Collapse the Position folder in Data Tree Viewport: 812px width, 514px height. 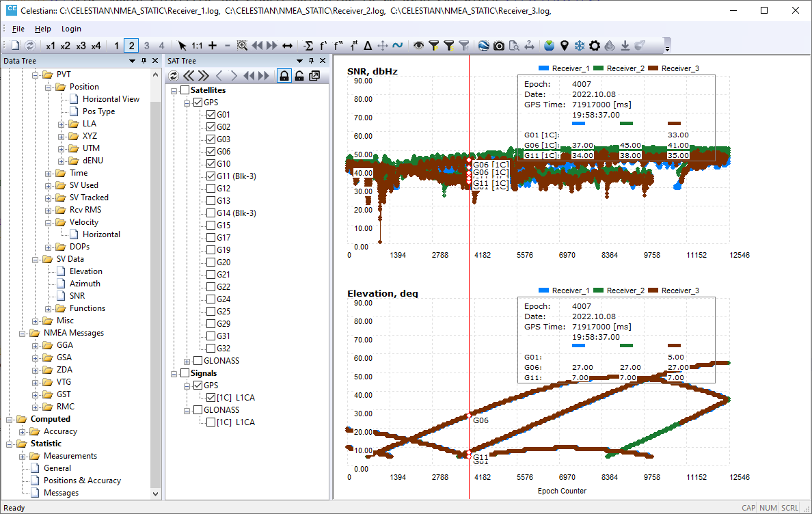(49, 87)
